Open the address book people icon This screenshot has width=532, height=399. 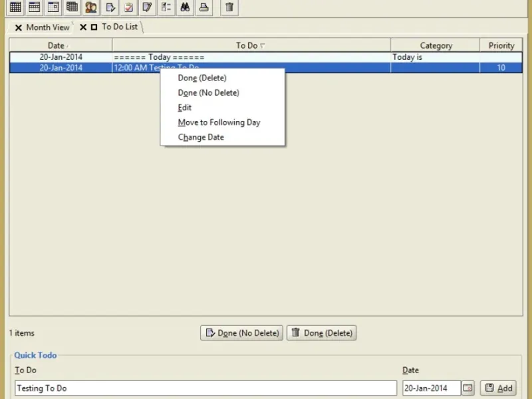click(90, 7)
